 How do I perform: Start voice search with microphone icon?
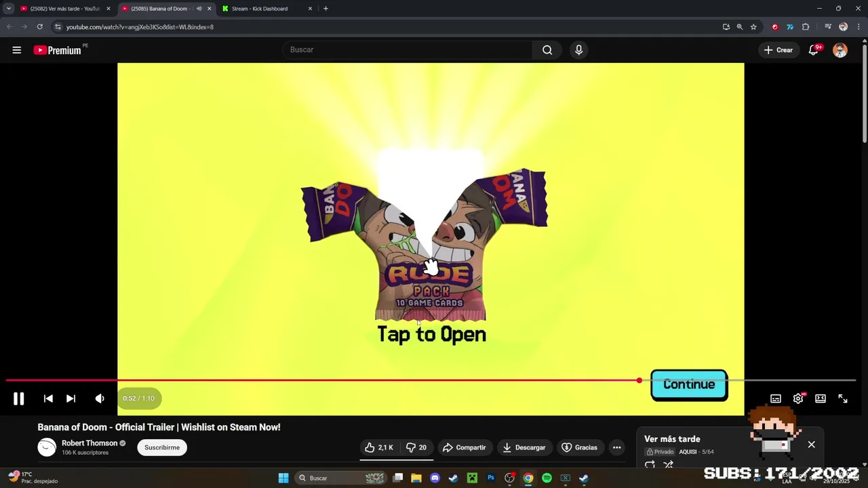tap(578, 49)
